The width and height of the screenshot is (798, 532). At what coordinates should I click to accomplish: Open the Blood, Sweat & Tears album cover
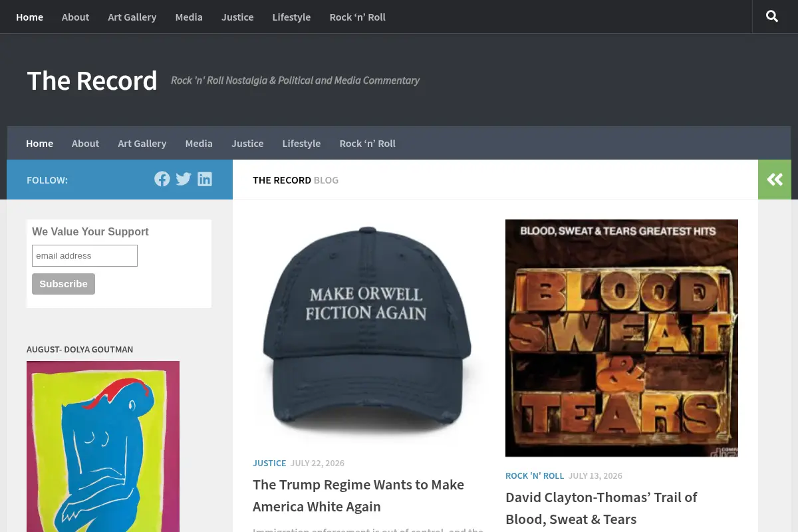pyautogui.click(x=622, y=338)
